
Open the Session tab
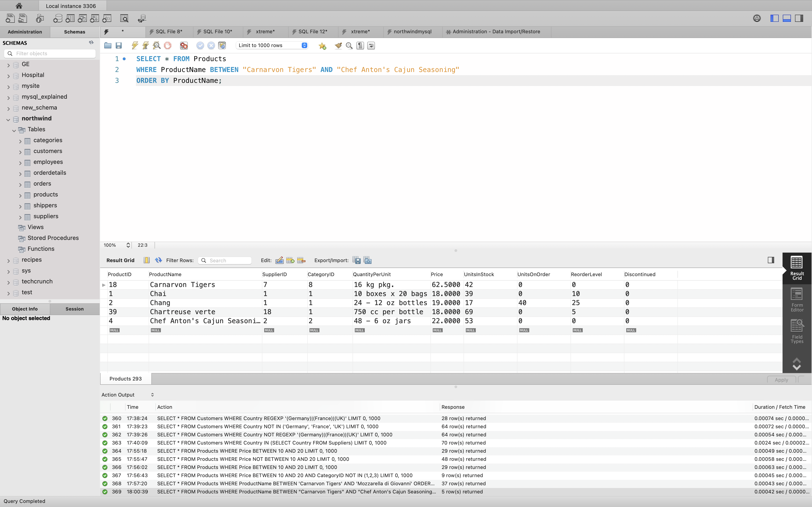(75, 309)
